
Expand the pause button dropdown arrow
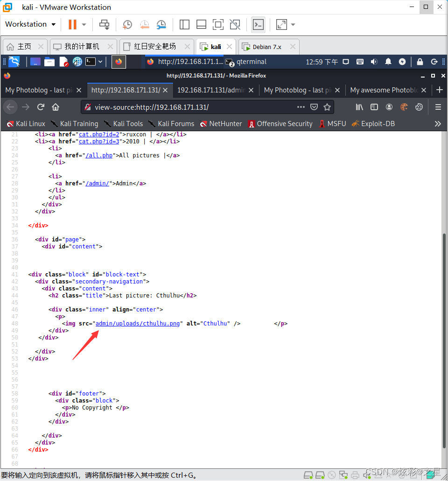[x=84, y=24]
